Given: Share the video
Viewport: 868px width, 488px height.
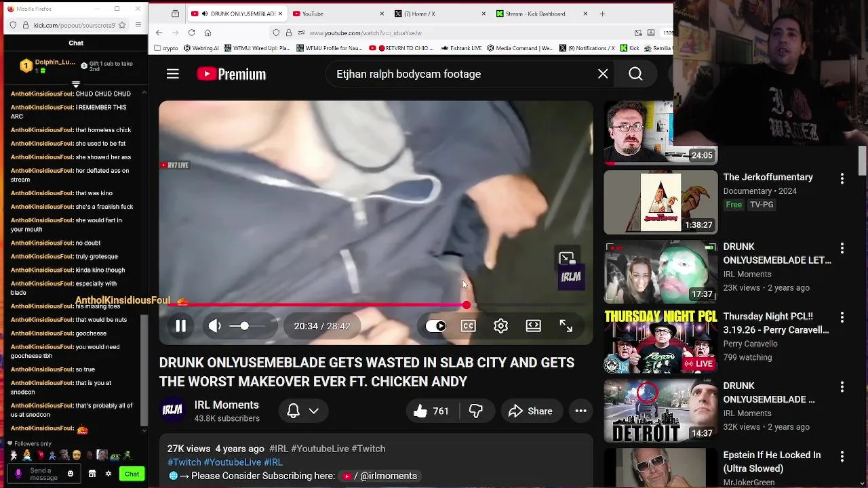Looking at the screenshot, I should click(530, 411).
